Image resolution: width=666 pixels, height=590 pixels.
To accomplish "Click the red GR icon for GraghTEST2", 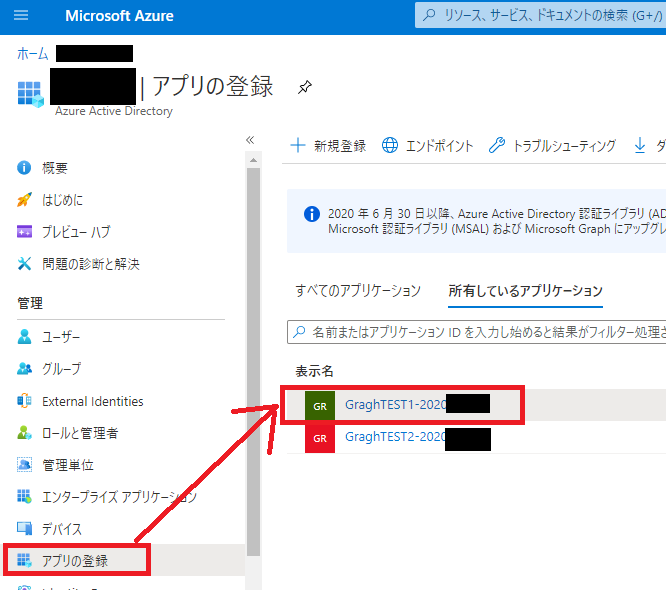I will pyautogui.click(x=320, y=438).
